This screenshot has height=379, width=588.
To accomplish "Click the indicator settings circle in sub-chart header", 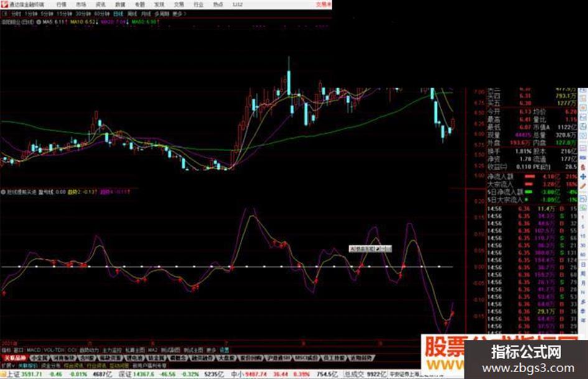I will point(3,192).
